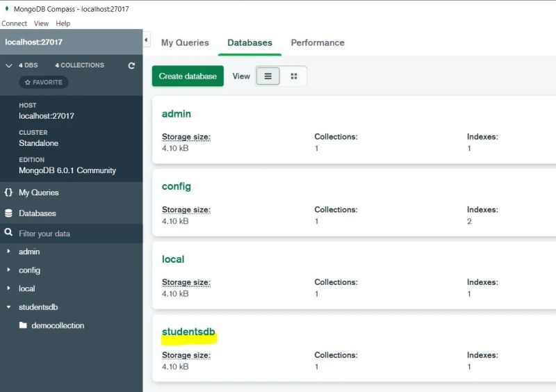Click the Storage size label for studentsdb
This screenshot has width=556, height=392.
tap(186, 355)
